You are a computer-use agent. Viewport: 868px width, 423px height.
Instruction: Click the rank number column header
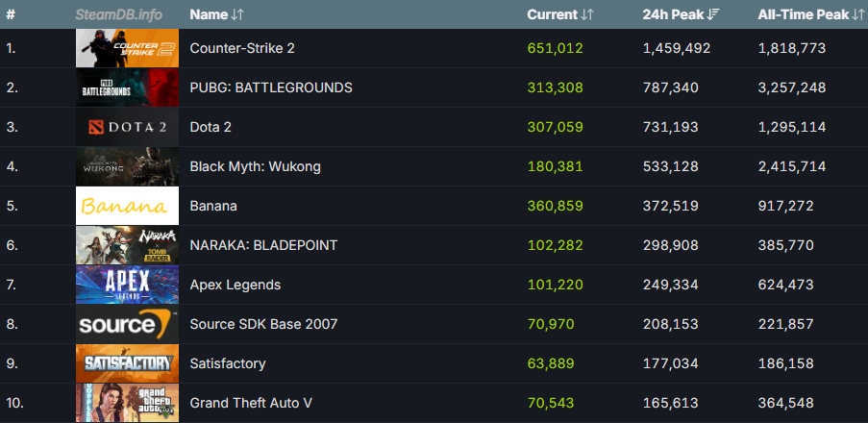tap(11, 14)
